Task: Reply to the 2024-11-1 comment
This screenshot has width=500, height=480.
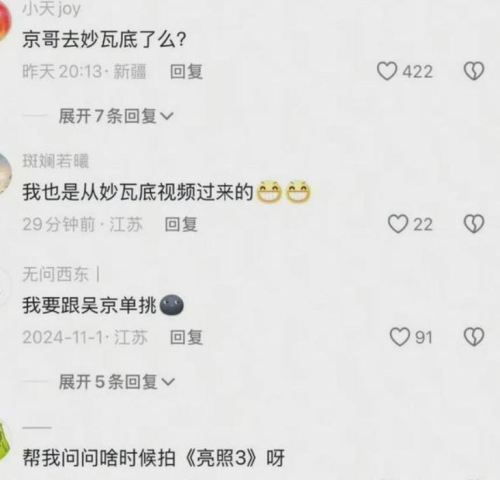Action: click(x=186, y=337)
